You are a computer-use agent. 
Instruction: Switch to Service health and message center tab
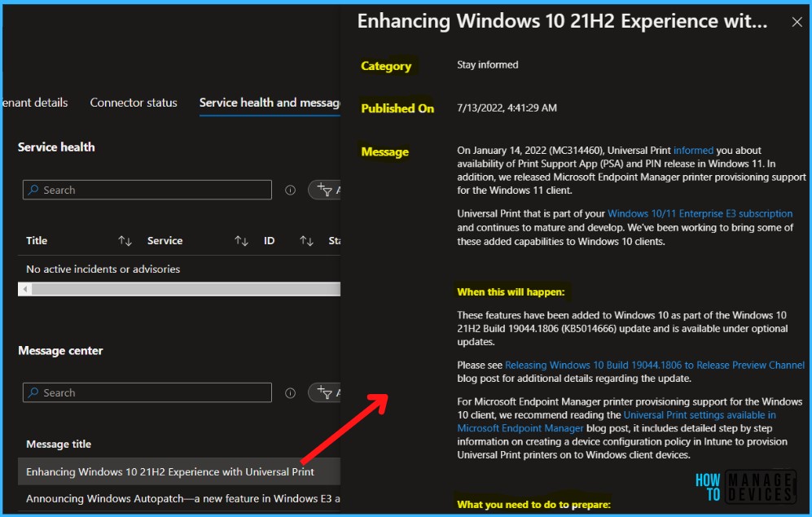point(270,103)
